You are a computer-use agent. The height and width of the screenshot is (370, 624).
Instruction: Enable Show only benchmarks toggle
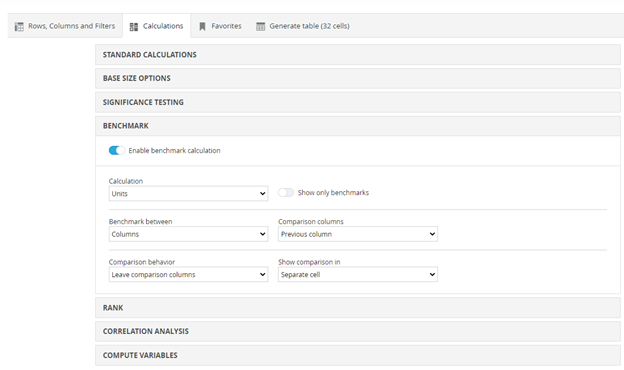(286, 193)
